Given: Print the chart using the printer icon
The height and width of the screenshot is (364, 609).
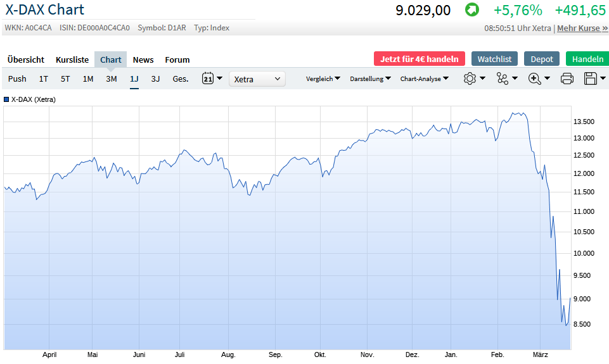Looking at the screenshot, I should click(567, 78).
